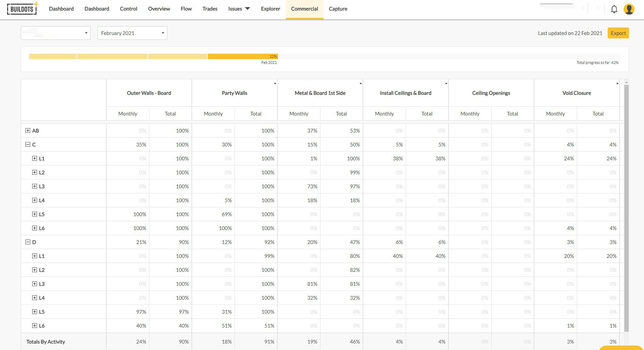Image resolution: width=644 pixels, height=350 pixels.
Task: Go to the Capture tab
Action: click(338, 9)
